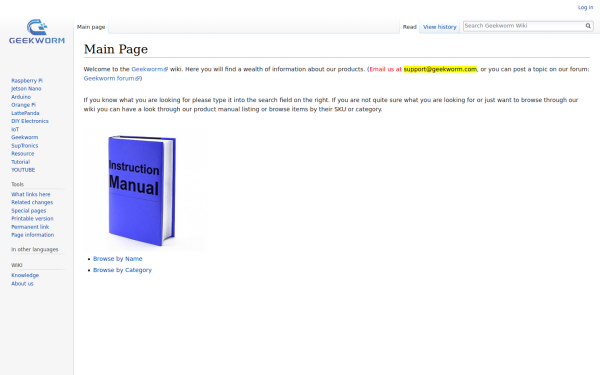
Task: Click the support@geekworm.com email address
Action: pyautogui.click(x=440, y=69)
